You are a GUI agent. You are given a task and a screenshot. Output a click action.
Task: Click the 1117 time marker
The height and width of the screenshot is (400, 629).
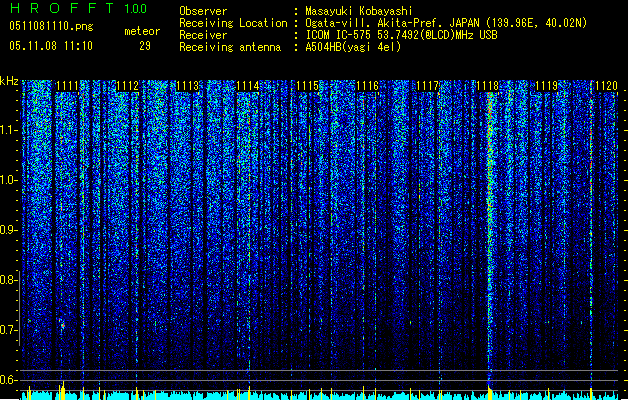tap(428, 86)
